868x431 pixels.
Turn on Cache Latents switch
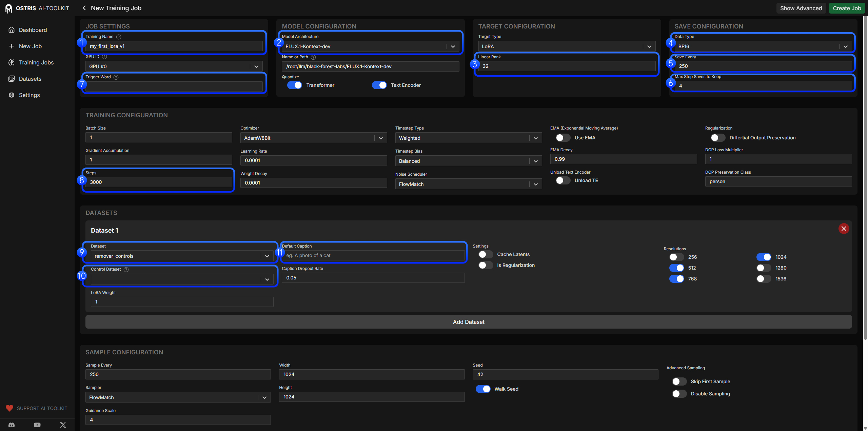coord(486,254)
